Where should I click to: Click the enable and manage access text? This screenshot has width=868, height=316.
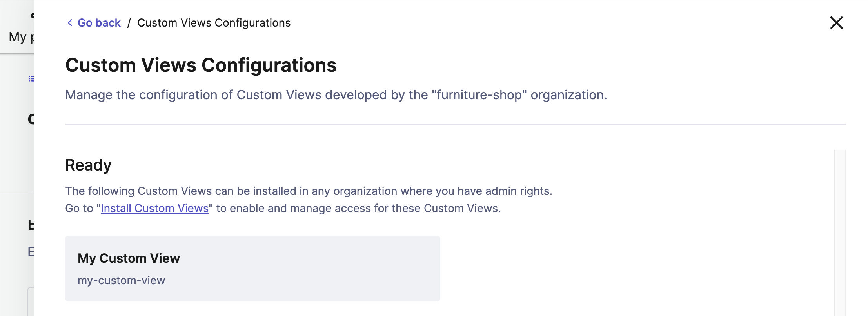pyautogui.click(x=358, y=208)
